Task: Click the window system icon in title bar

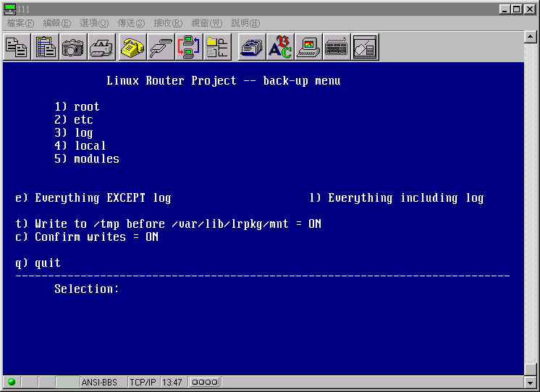Action: click(x=10, y=9)
